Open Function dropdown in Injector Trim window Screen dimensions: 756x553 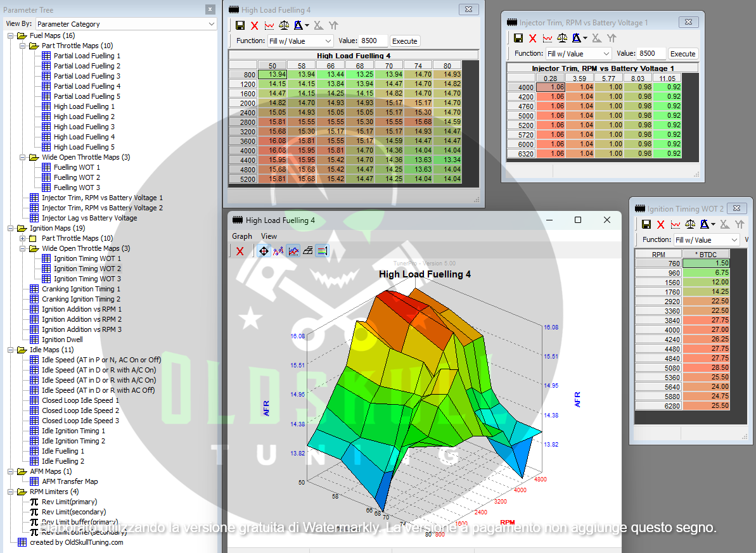(x=579, y=53)
